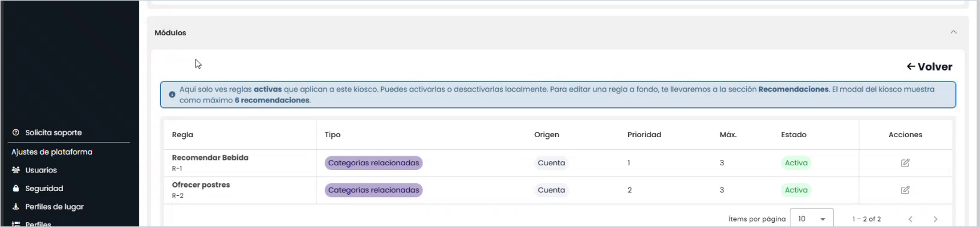Click the Módulos section title
The image size is (980, 227).
coord(171,33)
